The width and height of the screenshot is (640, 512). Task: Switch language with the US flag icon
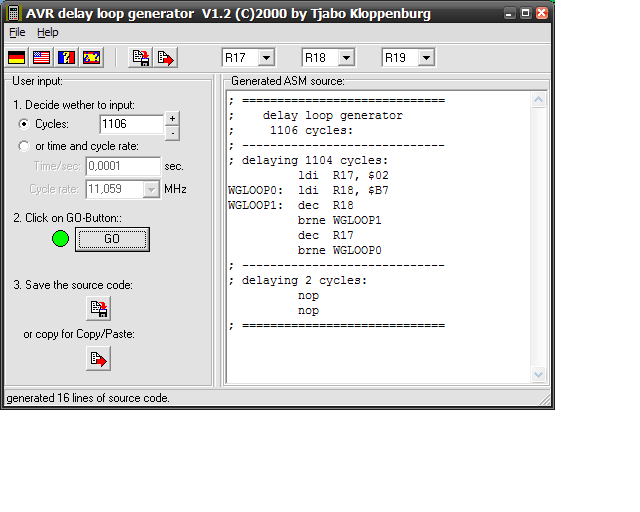[42, 58]
